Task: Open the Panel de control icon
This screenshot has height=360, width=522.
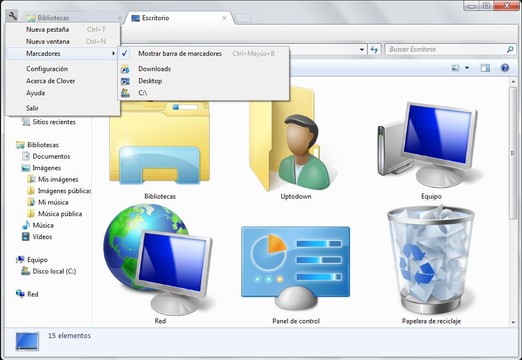Action: pos(295,269)
